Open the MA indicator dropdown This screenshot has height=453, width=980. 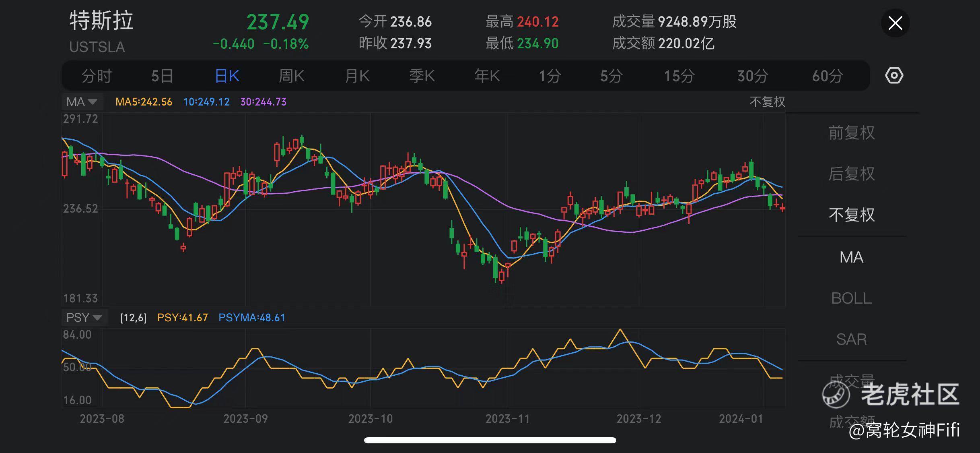click(x=82, y=101)
